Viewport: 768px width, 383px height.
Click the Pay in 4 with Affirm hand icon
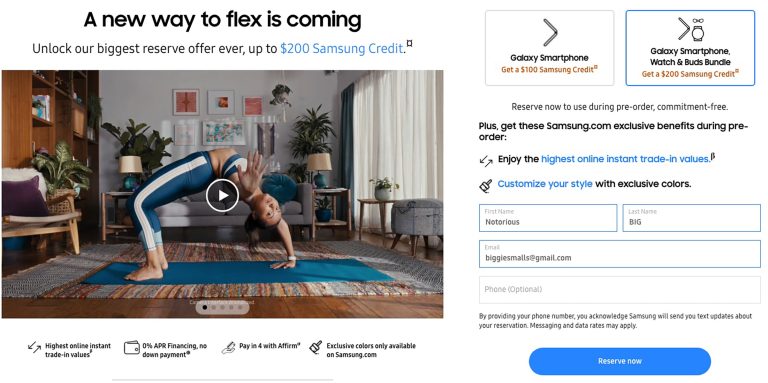point(228,348)
